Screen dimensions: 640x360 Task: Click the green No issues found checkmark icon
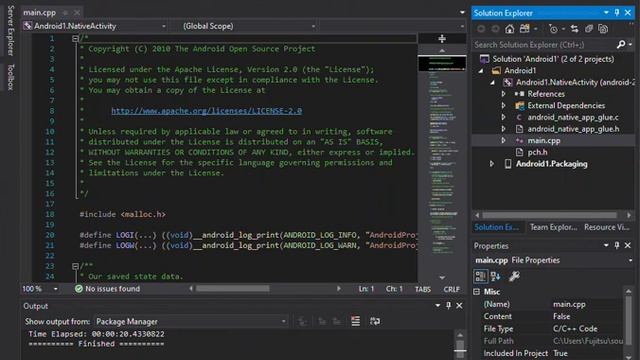(x=79, y=289)
